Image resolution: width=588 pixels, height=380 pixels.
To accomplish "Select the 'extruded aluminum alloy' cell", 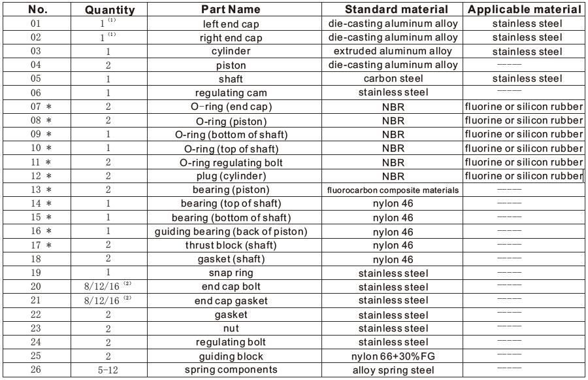I will [393, 51].
